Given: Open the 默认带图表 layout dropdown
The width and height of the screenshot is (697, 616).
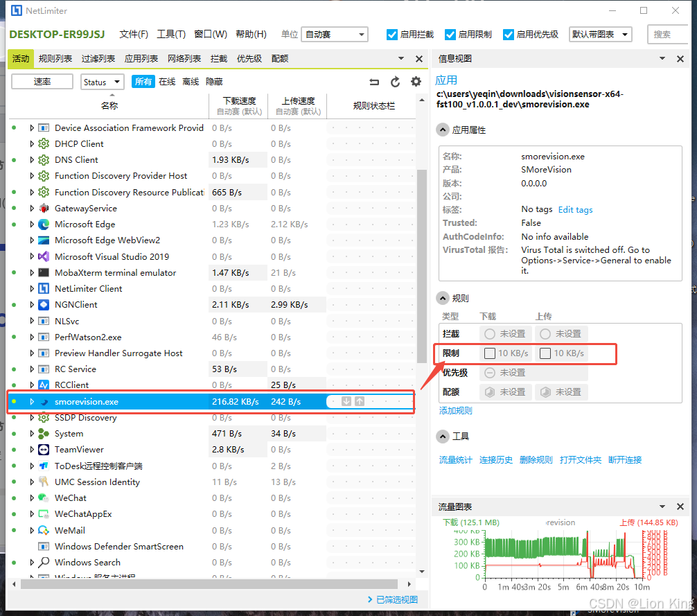Looking at the screenshot, I should [601, 35].
